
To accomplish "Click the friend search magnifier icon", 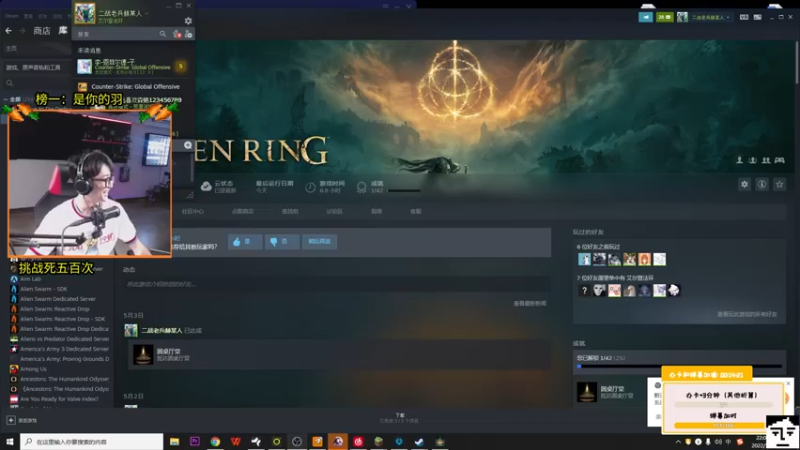I will (x=163, y=34).
